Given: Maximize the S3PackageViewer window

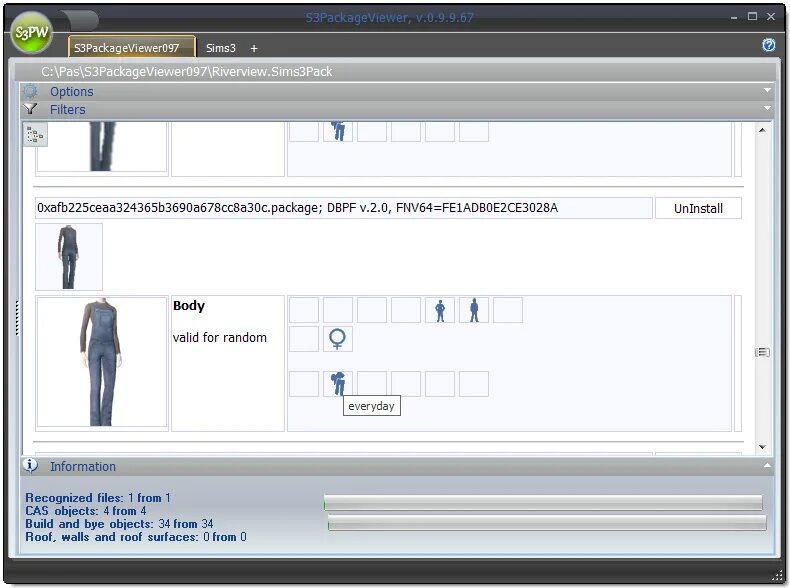Looking at the screenshot, I should 752,16.
